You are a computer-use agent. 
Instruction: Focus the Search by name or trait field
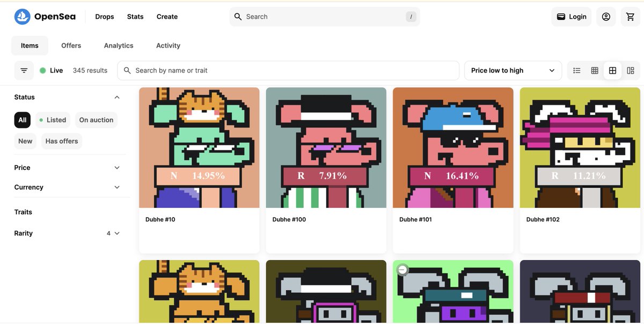[288, 70]
